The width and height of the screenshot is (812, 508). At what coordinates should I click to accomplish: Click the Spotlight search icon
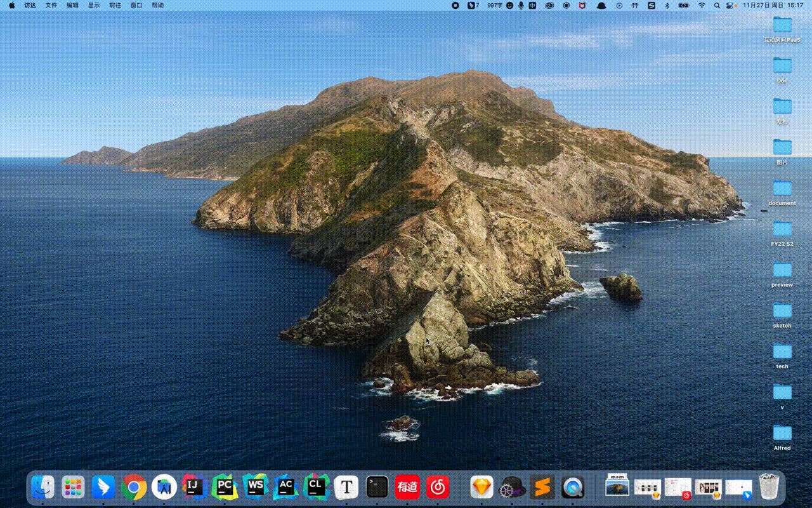717,5
